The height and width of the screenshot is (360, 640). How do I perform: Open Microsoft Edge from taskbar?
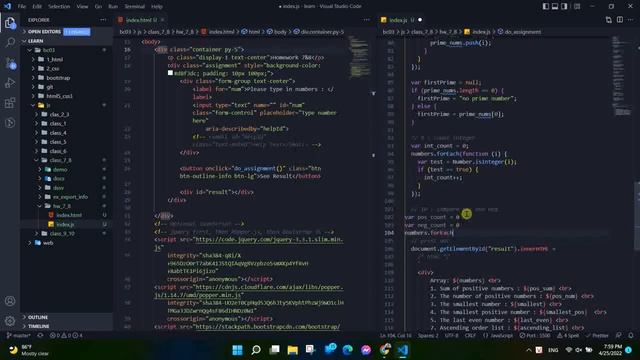click(348, 350)
